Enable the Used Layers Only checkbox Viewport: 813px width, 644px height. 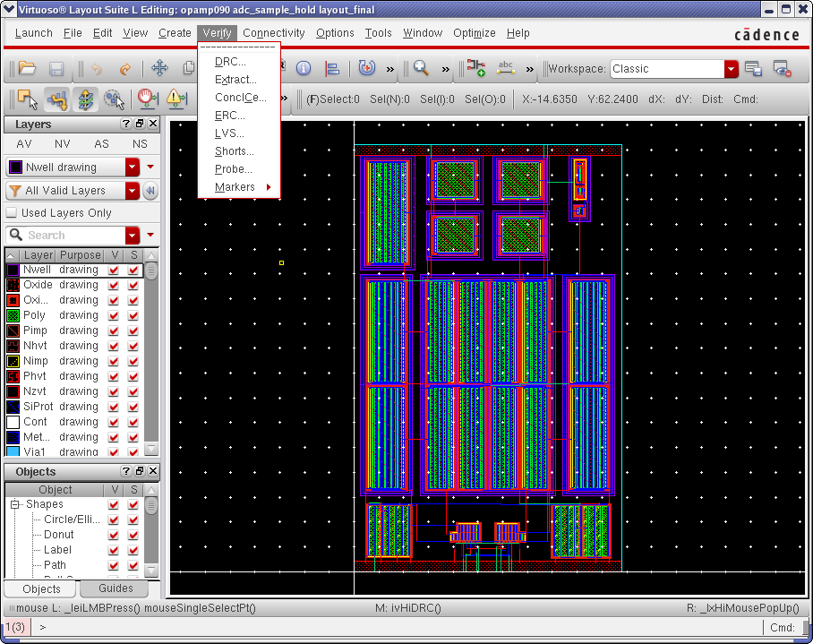pyautogui.click(x=12, y=213)
